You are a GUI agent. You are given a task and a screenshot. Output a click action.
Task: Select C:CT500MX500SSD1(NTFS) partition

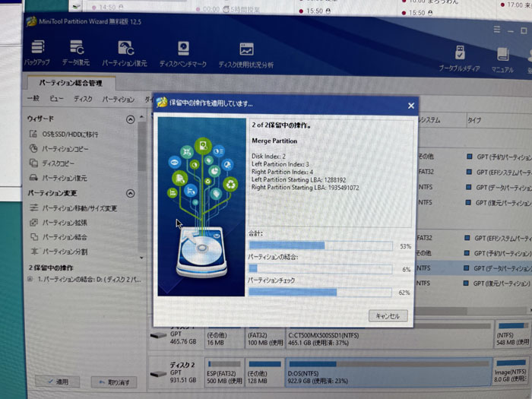pos(389,335)
